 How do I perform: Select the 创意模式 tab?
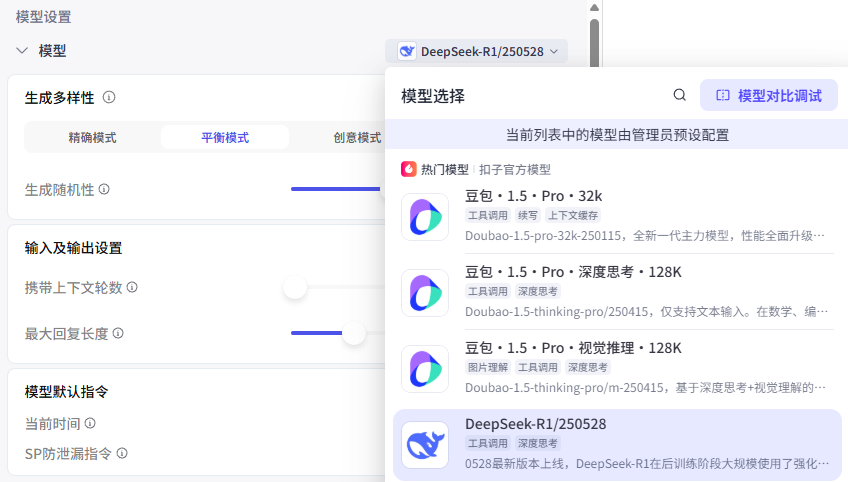coord(357,137)
